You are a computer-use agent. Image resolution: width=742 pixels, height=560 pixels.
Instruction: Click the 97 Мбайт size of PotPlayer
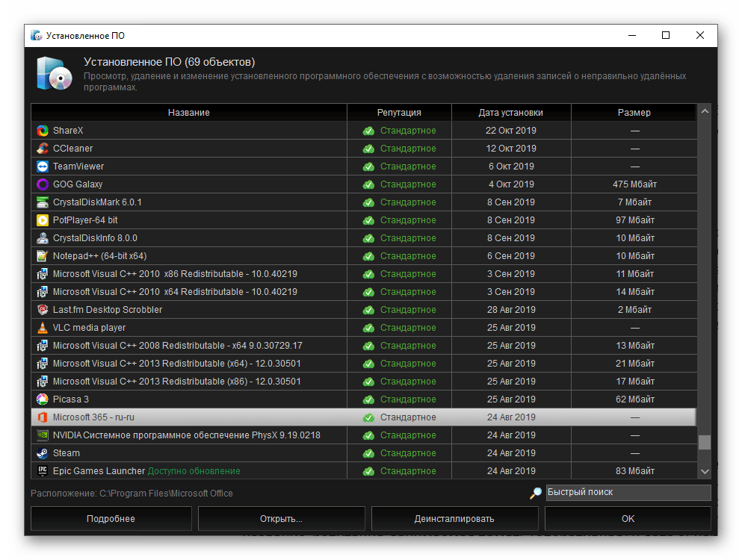[x=635, y=220]
